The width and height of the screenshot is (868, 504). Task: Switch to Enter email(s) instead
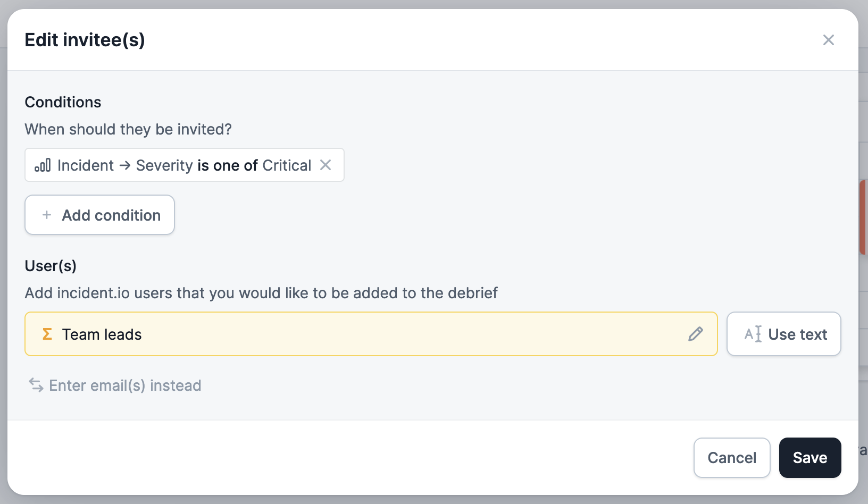125,385
